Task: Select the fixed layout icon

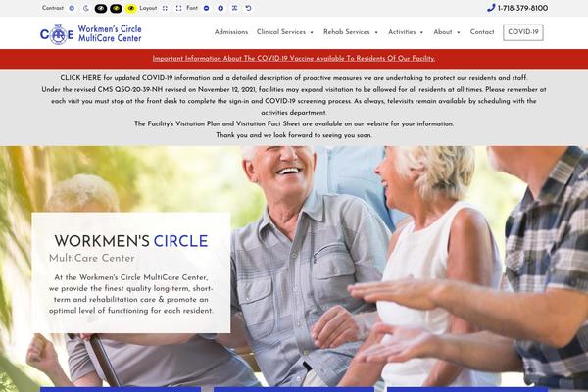Action: [x=165, y=8]
